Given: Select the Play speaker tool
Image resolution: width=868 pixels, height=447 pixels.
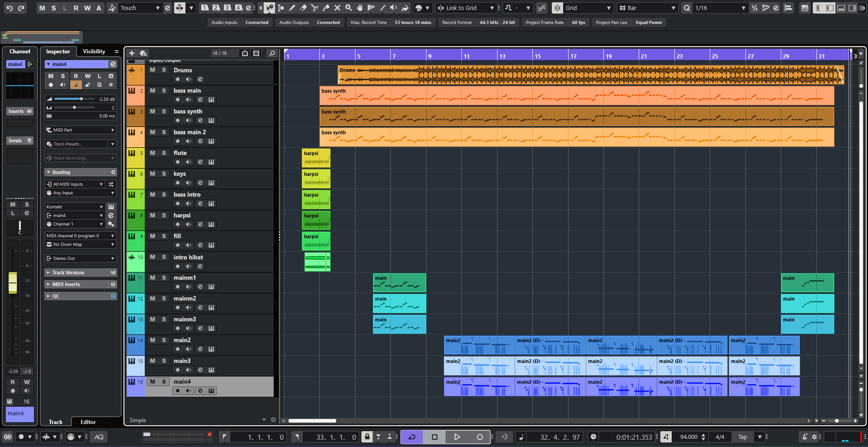Looking at the screenshot, I should pyautogui.click(x=394, y=8).
